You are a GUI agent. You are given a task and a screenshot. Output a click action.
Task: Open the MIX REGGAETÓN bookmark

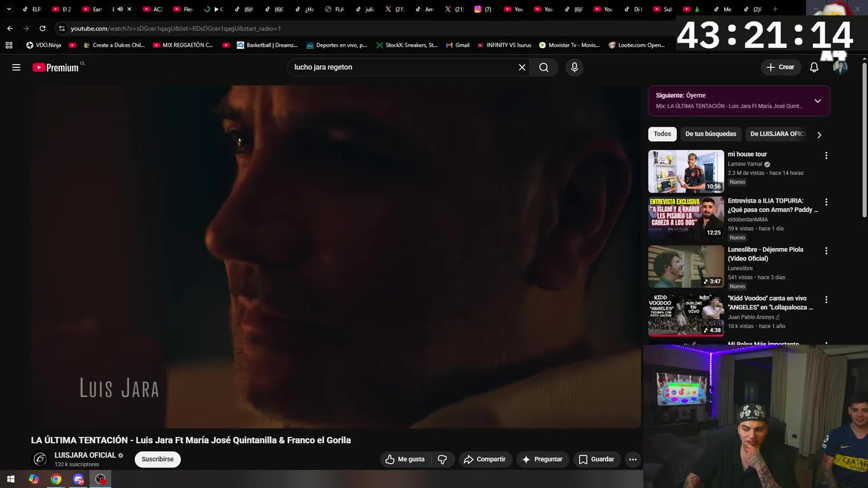[183, 45]
